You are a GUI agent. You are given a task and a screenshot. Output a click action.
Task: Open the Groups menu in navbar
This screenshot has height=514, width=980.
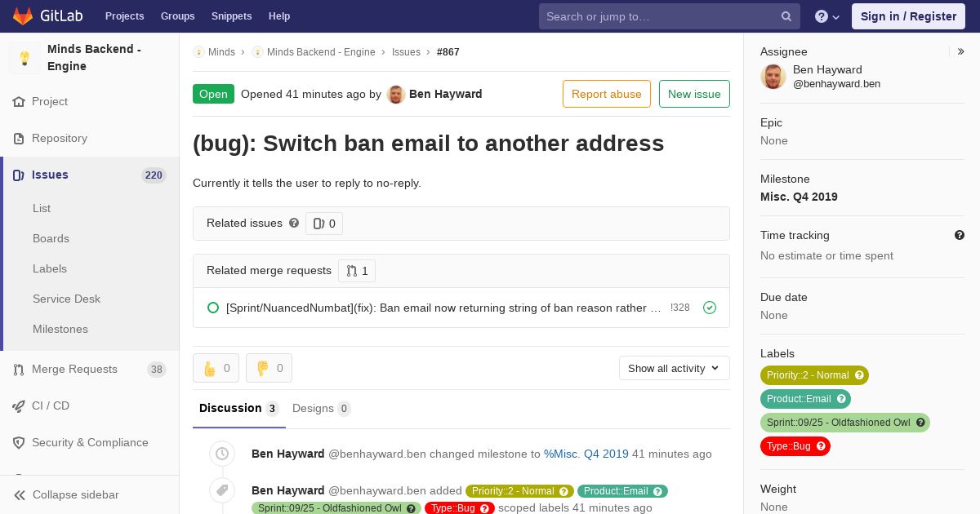(x=177, y=16)
